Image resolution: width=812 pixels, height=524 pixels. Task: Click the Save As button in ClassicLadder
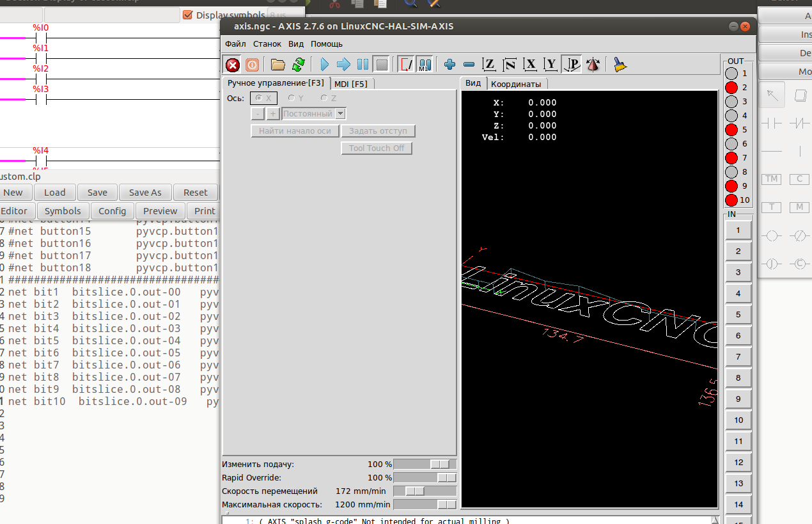pos(145,192)
